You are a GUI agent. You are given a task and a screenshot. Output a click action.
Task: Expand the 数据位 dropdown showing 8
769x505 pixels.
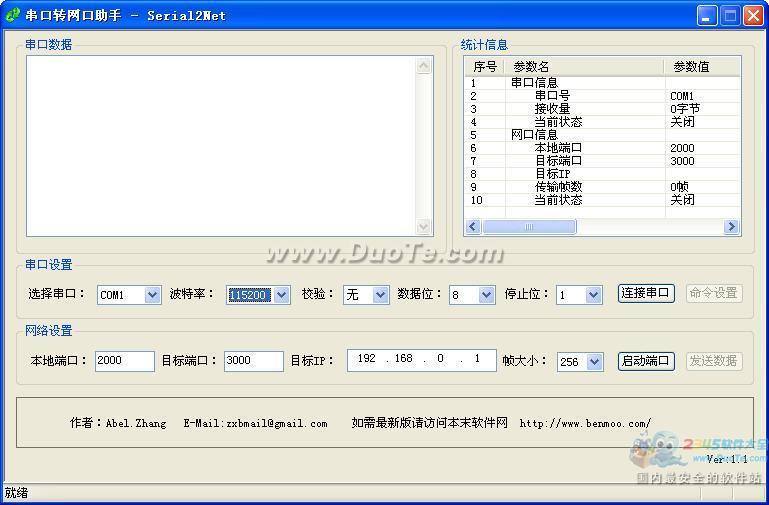[486, 295]
